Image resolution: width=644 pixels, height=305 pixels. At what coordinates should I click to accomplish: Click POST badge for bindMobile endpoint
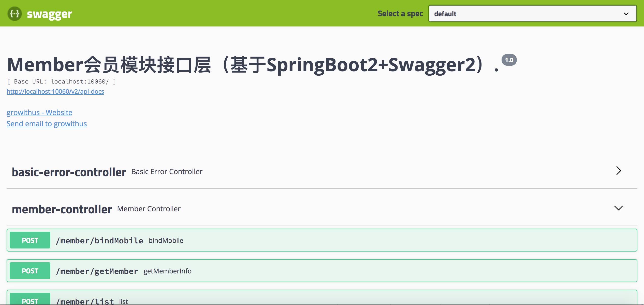tap(30, 240)
